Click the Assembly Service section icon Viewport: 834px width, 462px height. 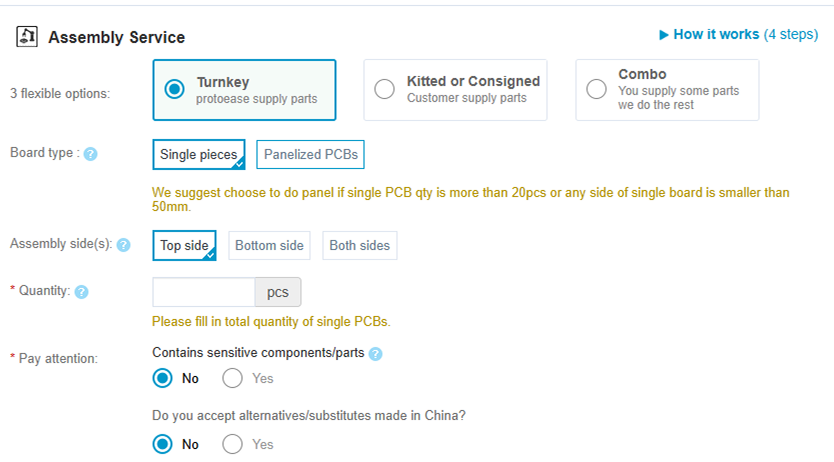(27, 37)
